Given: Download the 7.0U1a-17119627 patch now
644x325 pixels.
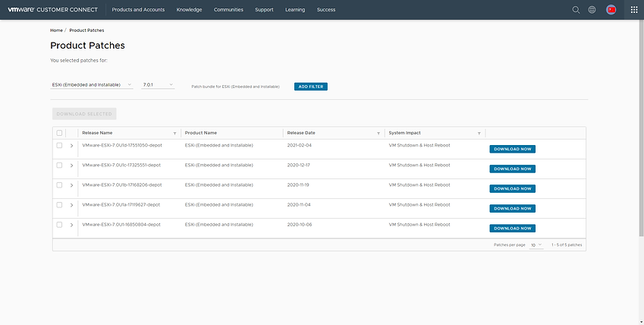Looking at the screenshot, I should [513, 209].
